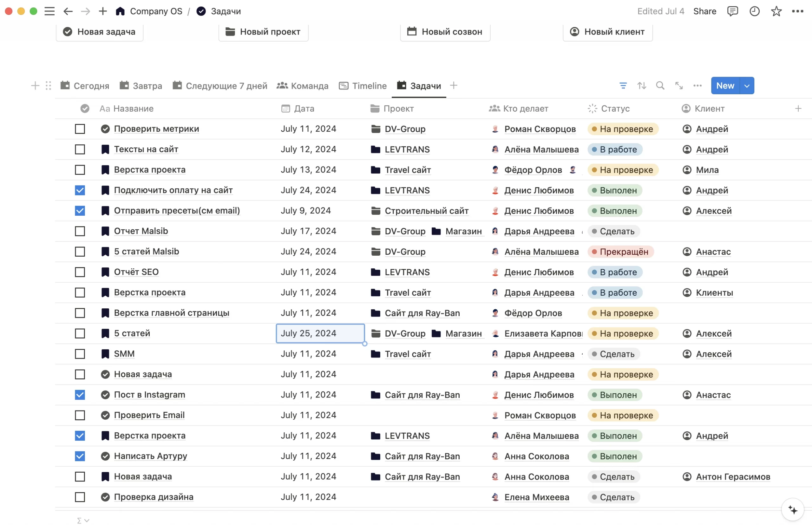Go forward with the right arrow
Viewport: 812px width, 525px height.
[x=86, y=11]
